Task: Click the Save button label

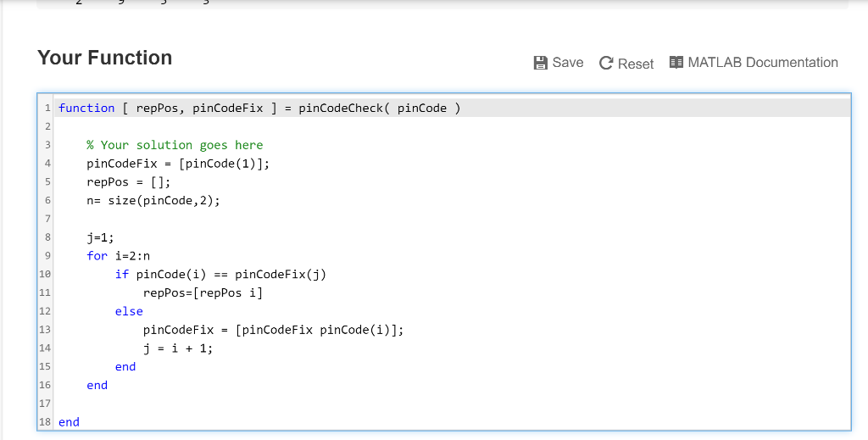Action: pos(568,63)
